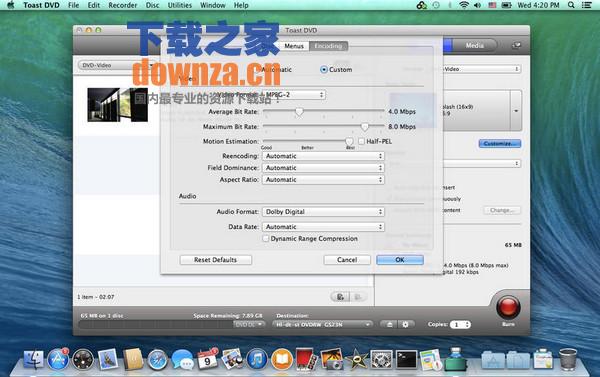Switch to the Encoding tab

coord(328,46)
